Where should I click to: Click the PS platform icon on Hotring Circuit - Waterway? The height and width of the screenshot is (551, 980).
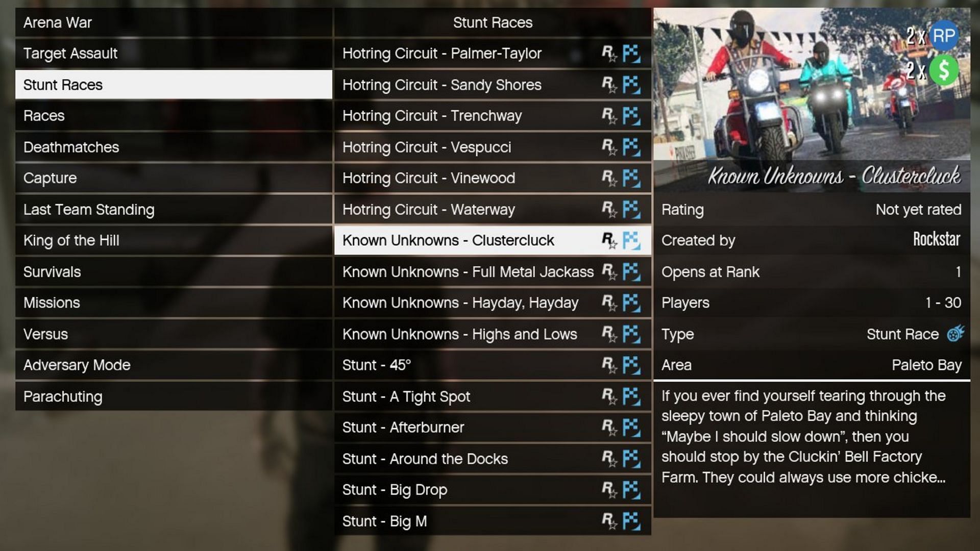[631, 209]
